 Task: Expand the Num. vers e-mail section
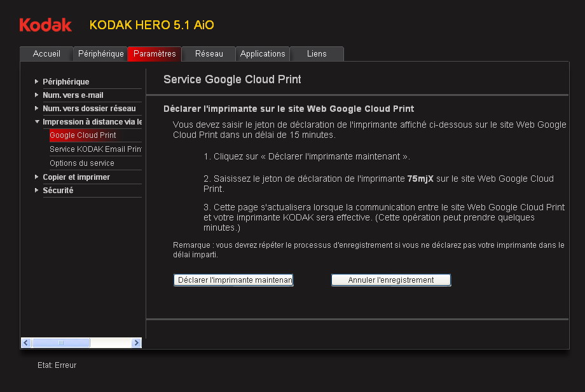(x=72, y=95)
